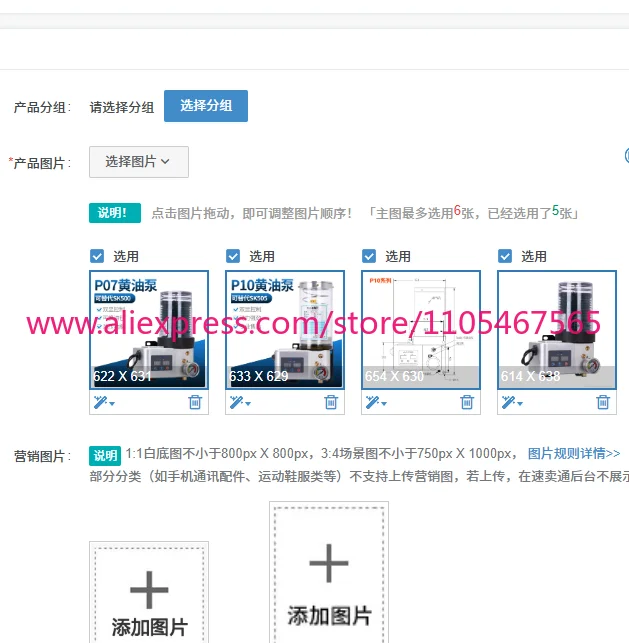Click the square 添加图片 upload box
Screen dimensions: 629x643
pyautogui.click(x=149, y=592)
